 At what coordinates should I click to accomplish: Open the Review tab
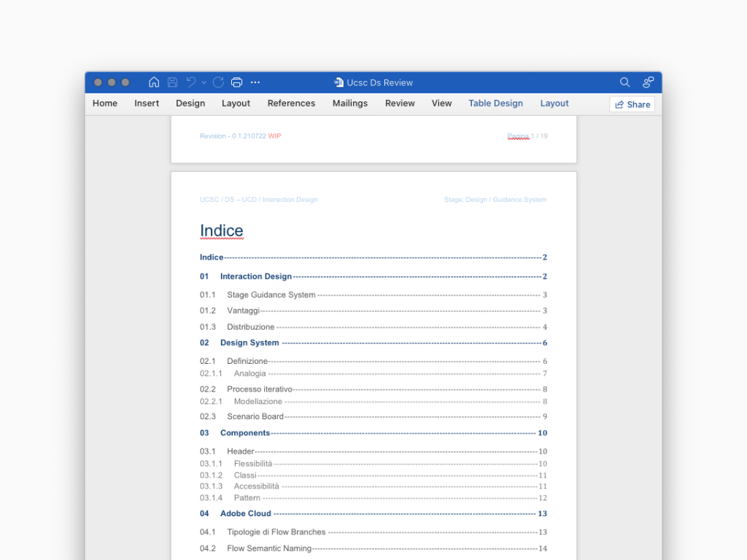[400, 104]
